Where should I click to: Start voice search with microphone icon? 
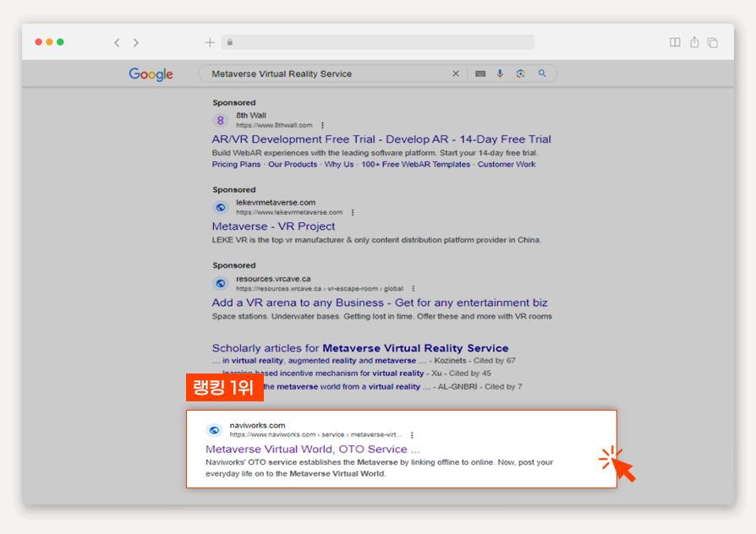point(500,74)
